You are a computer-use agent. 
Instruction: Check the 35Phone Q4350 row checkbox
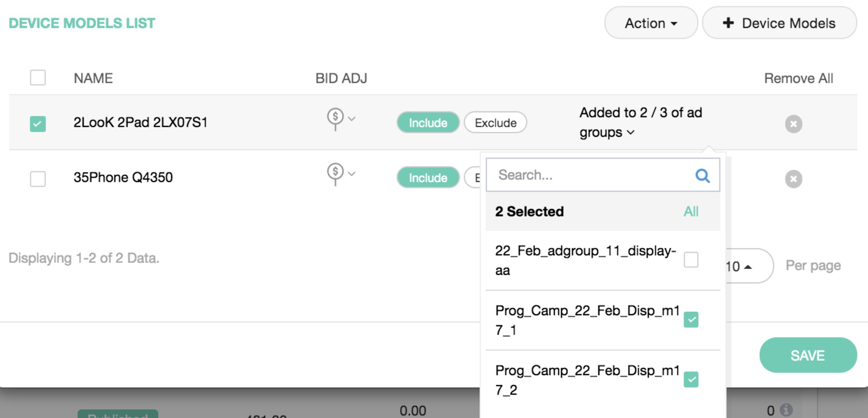click(x=38, y=179)
